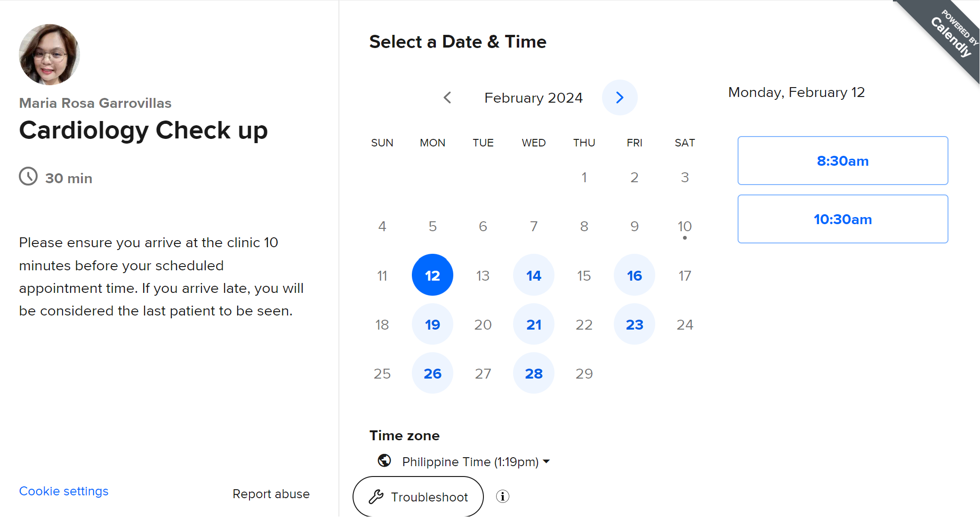Open Cookie settings link
The width and height of the screenshot is (980, 517).
[x=64, y=491]
